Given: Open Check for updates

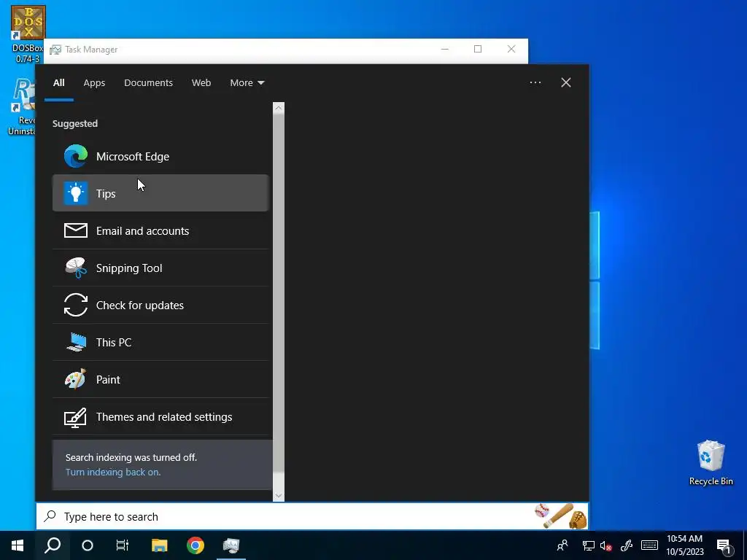Looking at the screenshot, I should [x=160, y=305].
